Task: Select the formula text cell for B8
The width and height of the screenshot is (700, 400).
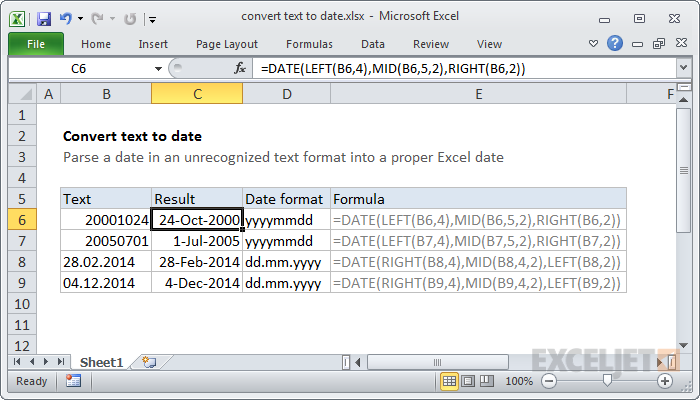Action: tap(478, 262)
